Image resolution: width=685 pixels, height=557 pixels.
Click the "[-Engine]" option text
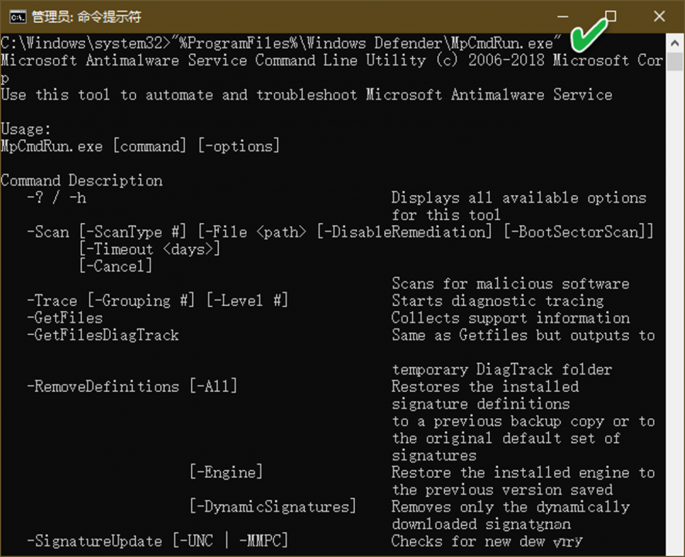click(226, 472)
